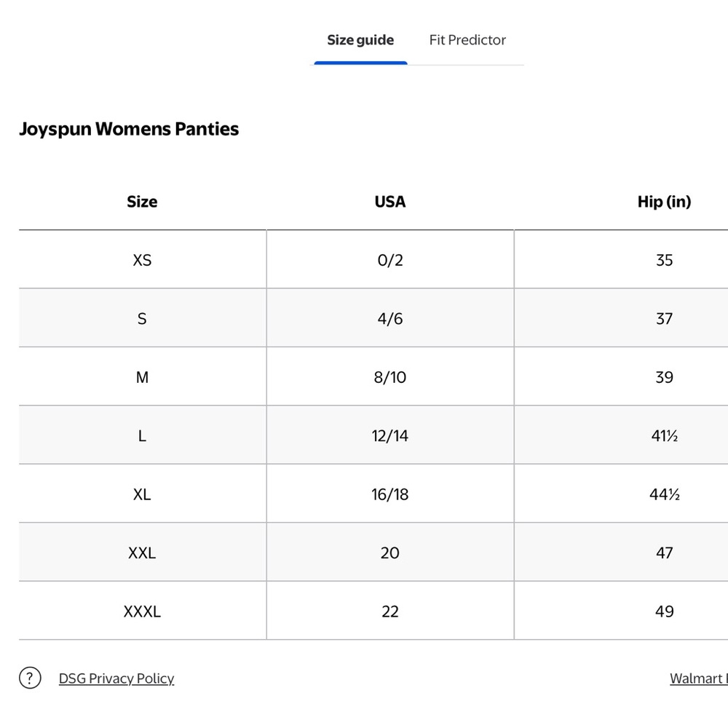The image size is (728, 728).
Task: Click the Hip (in) column header
Action: pyautogui.click(x=664, y=202)
